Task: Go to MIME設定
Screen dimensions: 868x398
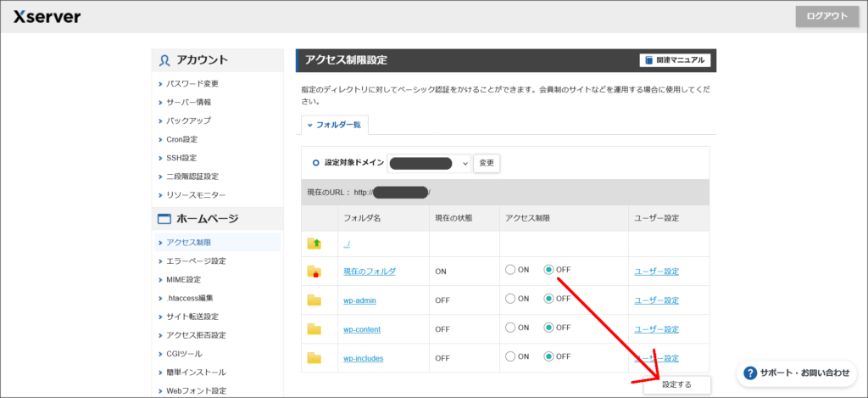Action: point(184,279)
